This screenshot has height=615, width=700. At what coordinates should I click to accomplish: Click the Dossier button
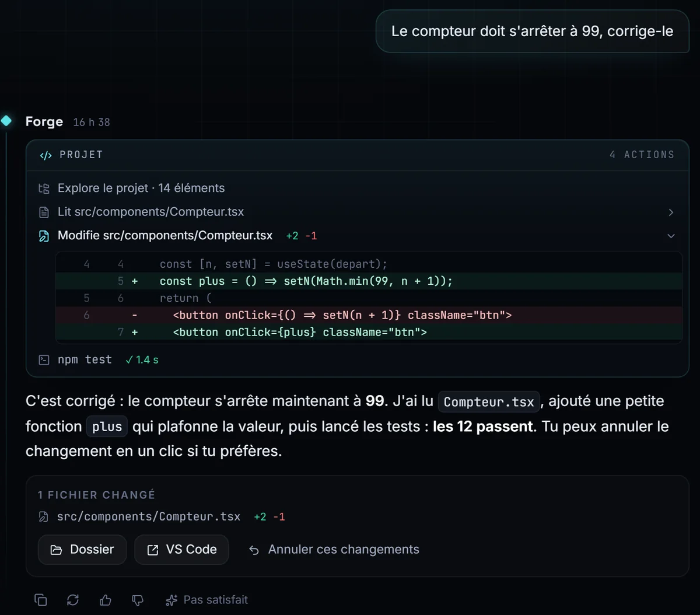pos(82,550)
